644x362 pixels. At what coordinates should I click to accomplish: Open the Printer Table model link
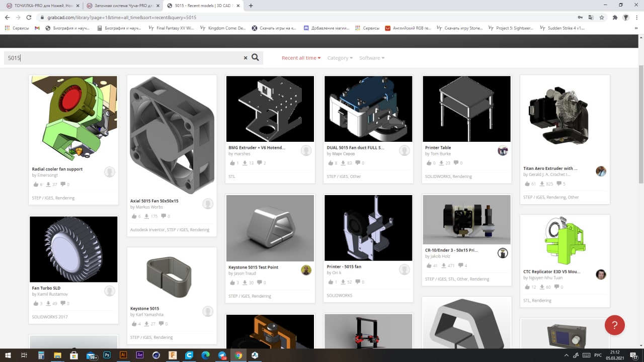(x=438, y=148)
